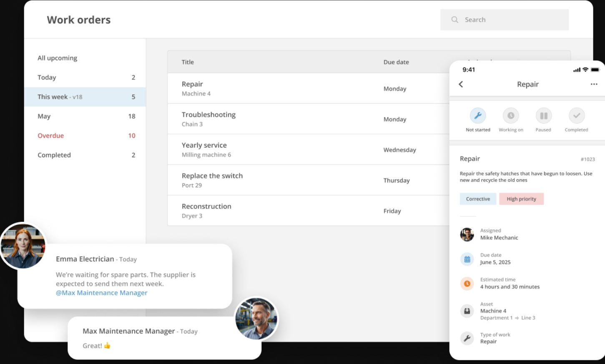
Task: Click the @Max Maintenance Manager mention
Action: [x=101, y=293]
